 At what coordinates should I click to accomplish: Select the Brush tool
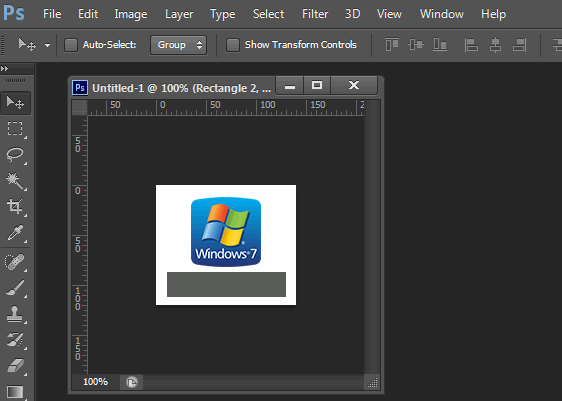tap(15, 288)
